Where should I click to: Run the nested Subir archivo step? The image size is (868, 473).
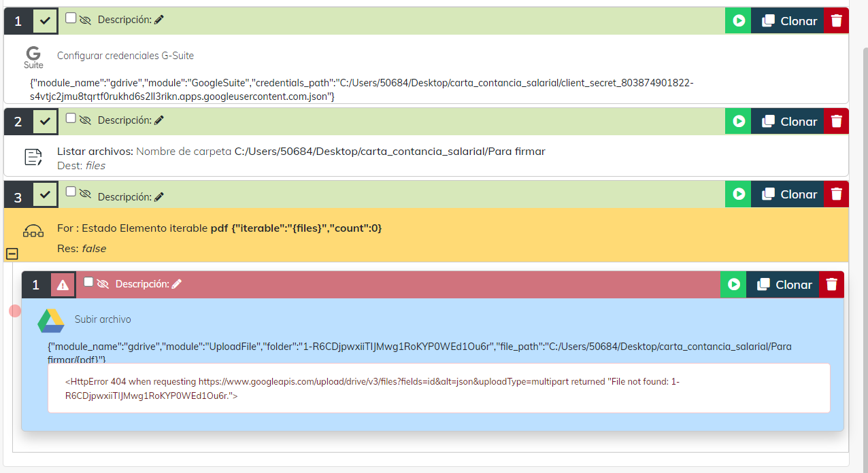point(733,285)
